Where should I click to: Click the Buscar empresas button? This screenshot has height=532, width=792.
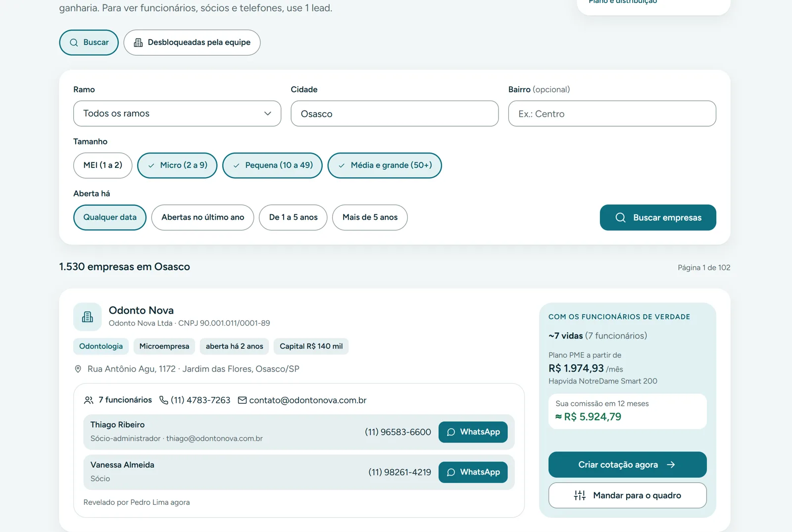(658, 218)
